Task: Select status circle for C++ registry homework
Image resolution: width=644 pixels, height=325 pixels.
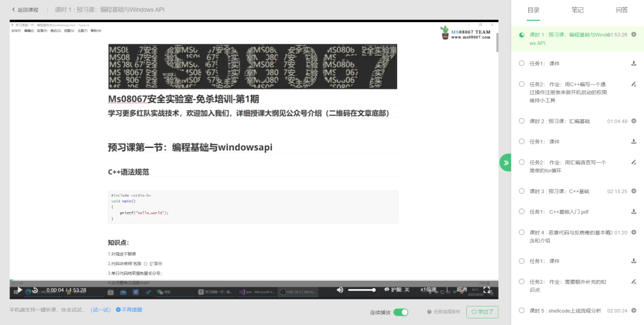Action: pyautogui.click(x=522, y=84)
